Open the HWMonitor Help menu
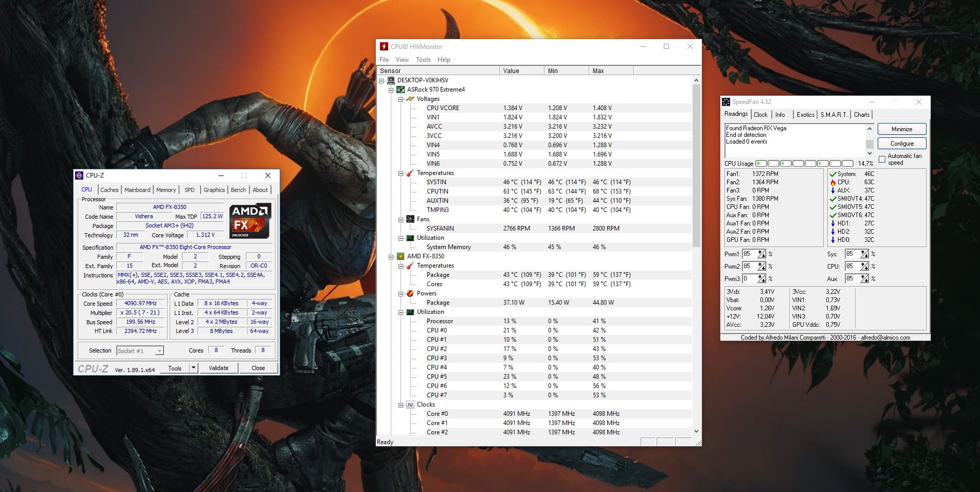This screenshot has width=980, height=492. [x=444, y=60]
